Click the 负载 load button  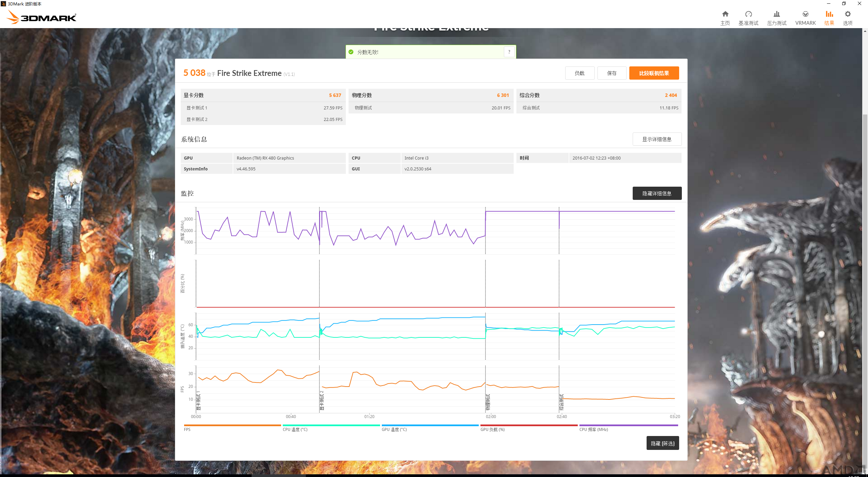579,73
